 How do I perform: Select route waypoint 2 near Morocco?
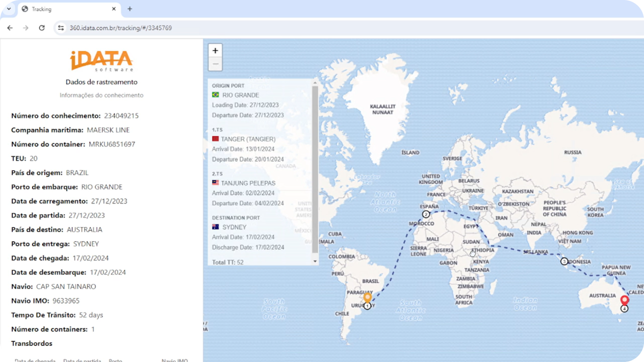click(x=426, y=214)
